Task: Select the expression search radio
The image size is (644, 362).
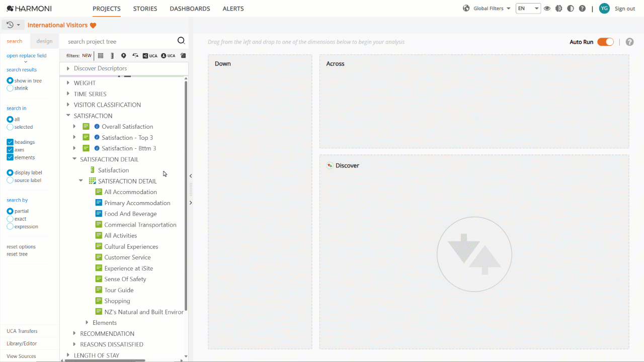Action: [10, 226]
